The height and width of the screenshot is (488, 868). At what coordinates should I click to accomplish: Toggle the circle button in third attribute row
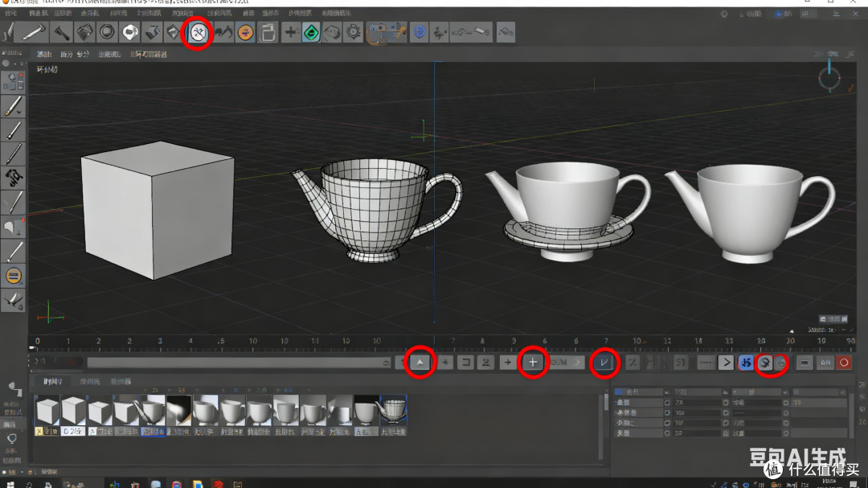coord(666,423)
